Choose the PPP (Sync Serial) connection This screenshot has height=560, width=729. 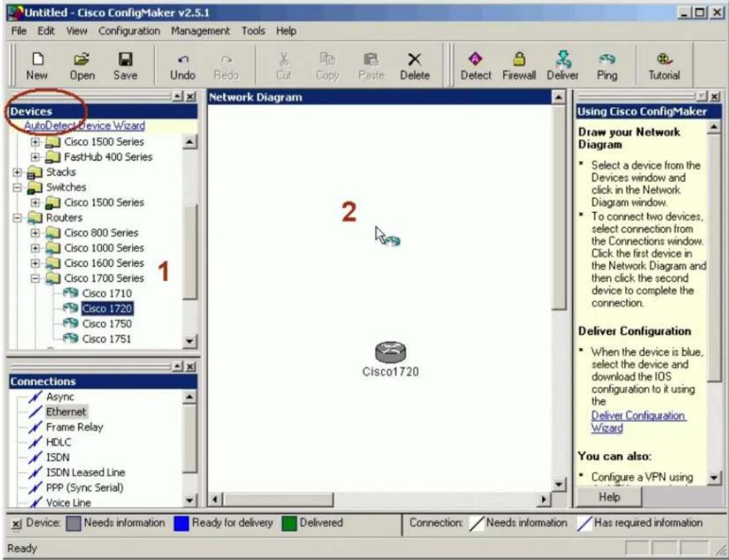(x=85, y=488)
